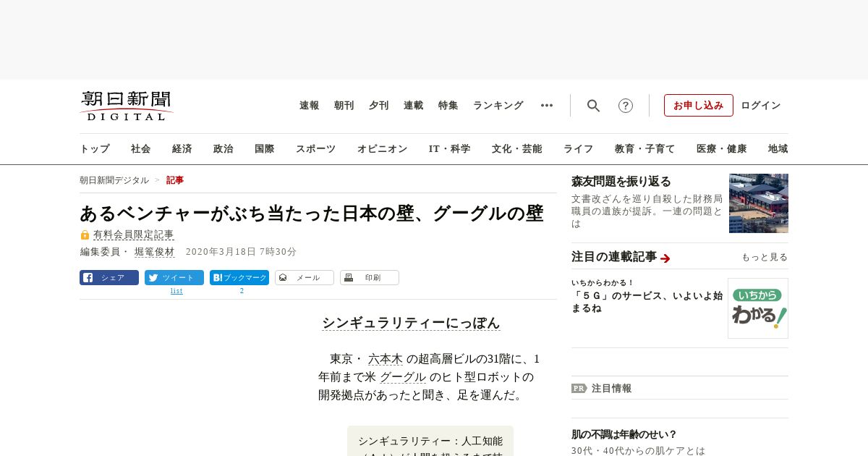
Task: Click the article headline あるベンチャーがぶち当たった
Action: (x=312, y=213)
